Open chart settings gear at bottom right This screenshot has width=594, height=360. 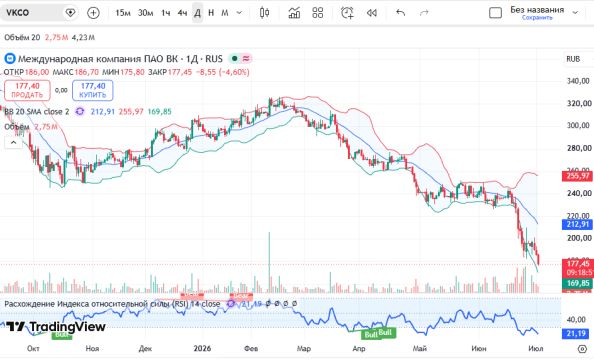pos(582,348)
